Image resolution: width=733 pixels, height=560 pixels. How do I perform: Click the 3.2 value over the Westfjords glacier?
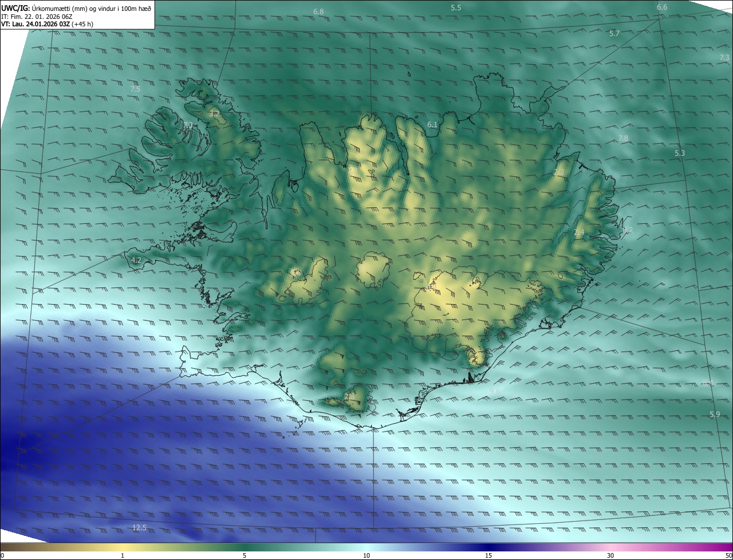[214, 115]
